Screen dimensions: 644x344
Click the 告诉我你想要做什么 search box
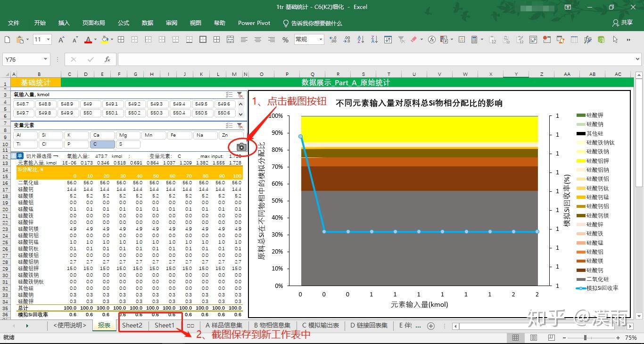tap(312, 23)
